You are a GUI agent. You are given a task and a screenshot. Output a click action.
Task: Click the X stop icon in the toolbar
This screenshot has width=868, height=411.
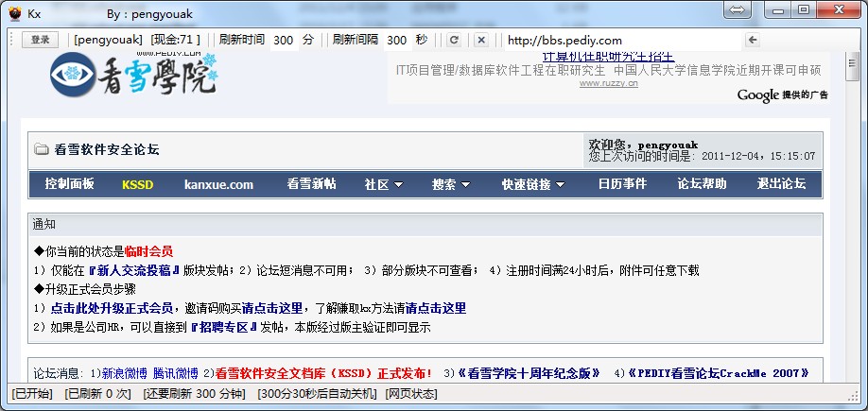tap(481, 40)
